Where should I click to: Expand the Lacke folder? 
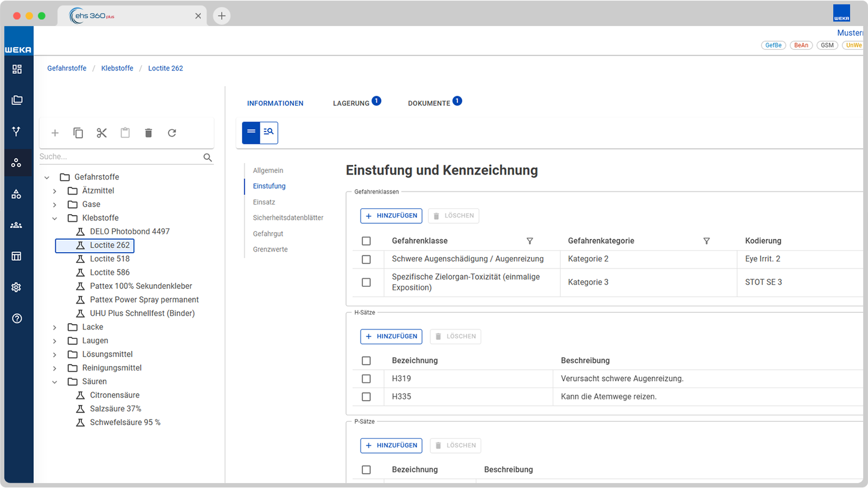(x=55, y=328)
